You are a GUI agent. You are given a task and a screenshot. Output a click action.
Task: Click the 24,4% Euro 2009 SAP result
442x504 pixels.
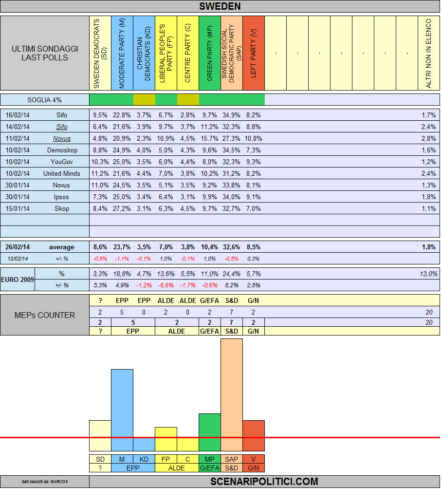(x=231, y=274)
